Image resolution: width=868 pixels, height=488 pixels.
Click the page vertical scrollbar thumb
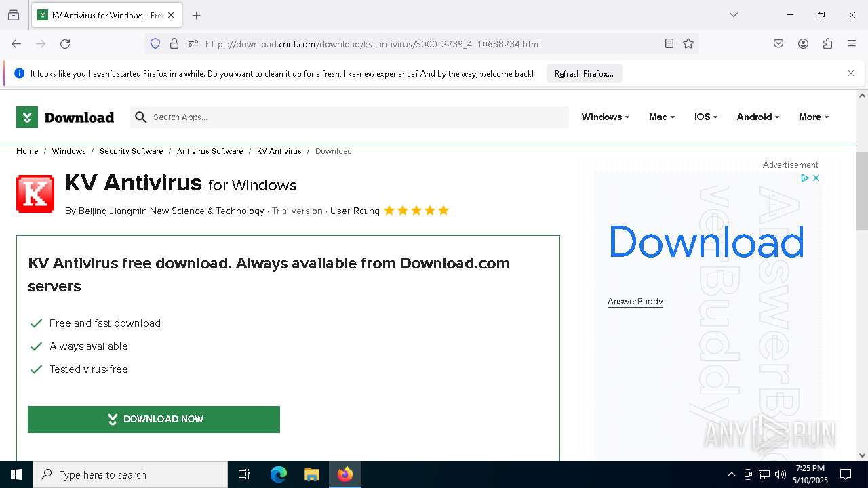[x=862, y=191]
